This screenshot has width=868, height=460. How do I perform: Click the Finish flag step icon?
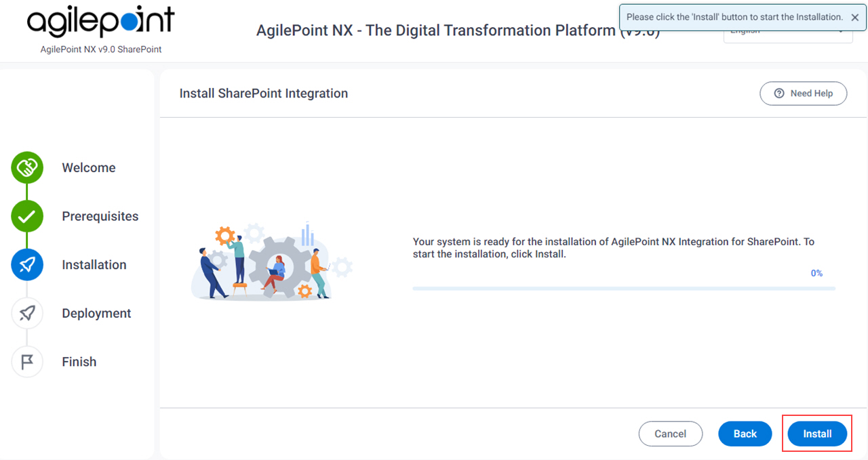(x=27, y=362)
